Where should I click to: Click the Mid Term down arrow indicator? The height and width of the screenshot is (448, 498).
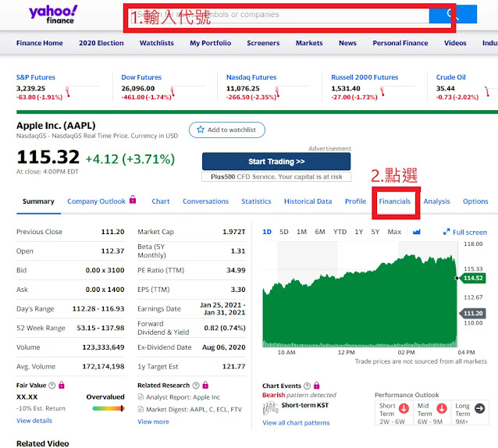tap(442, 408)
